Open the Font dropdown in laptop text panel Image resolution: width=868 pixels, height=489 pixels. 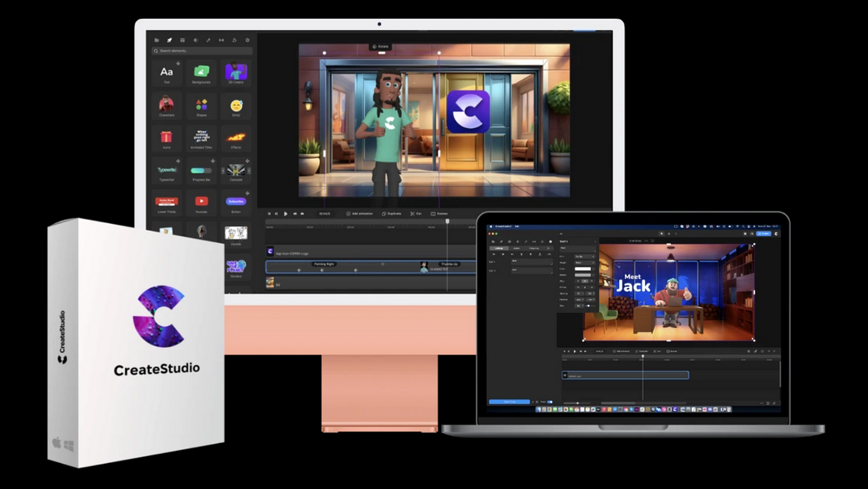pyautogui.click(x=585, y=256)
